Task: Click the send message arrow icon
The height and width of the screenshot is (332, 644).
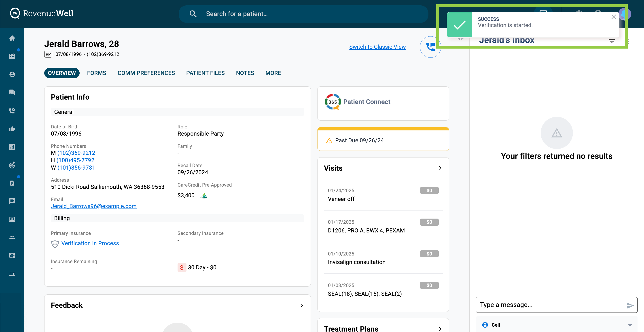Action: click(x=630, y=305)
